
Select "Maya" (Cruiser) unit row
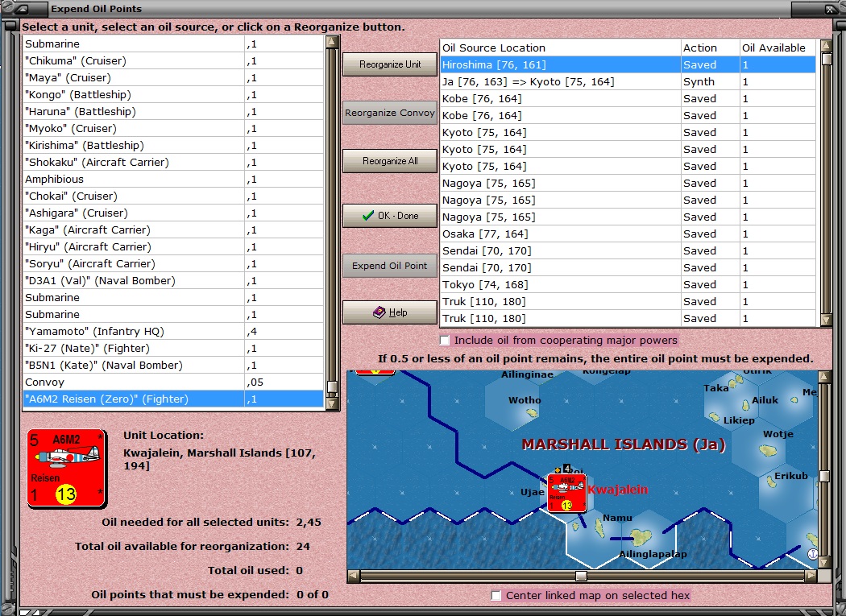[173, 77]
